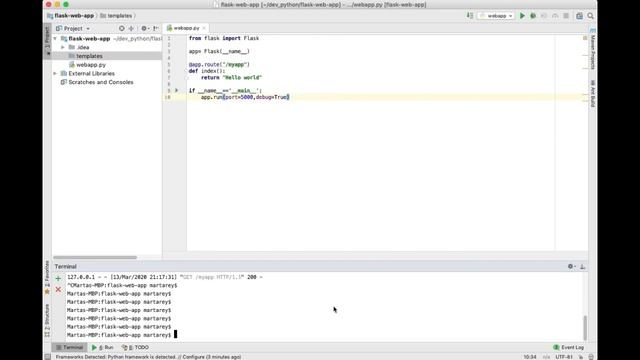The width and height of the screenshot is (640, 360).
Task: Click collapse-all icon in Project panel
Action: pos(131,29)
